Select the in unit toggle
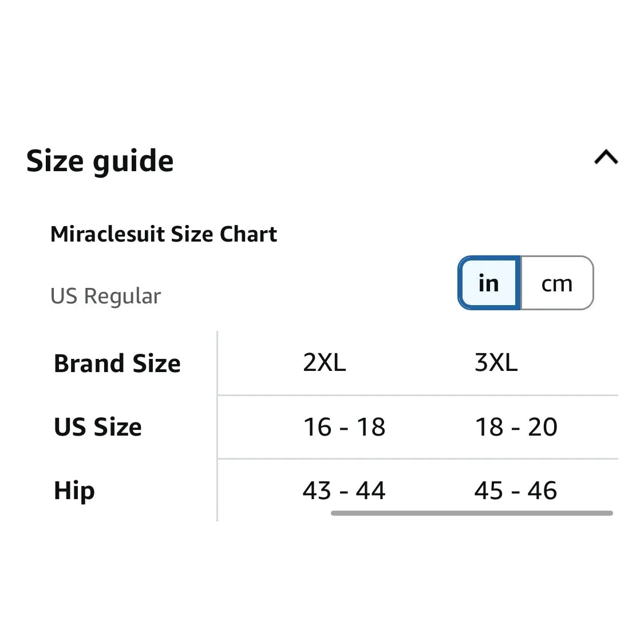The height and width of the screenshot is (644, 644). click(489, 283)
